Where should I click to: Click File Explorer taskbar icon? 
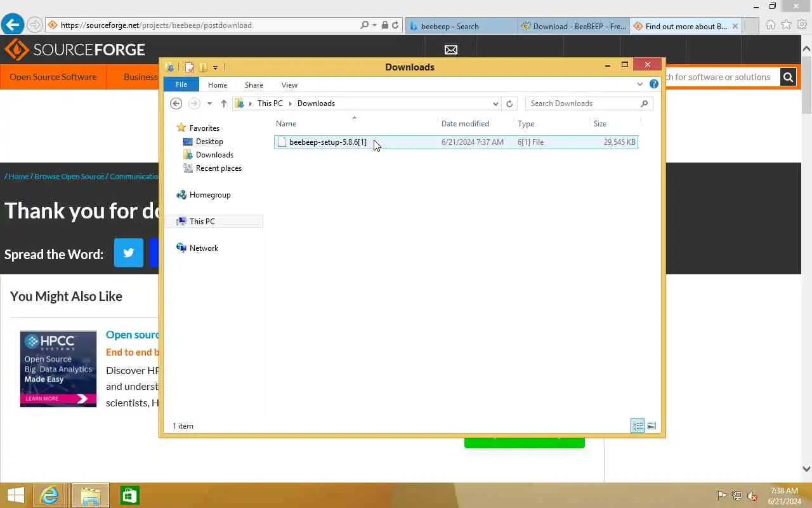(x=91, y=495)
